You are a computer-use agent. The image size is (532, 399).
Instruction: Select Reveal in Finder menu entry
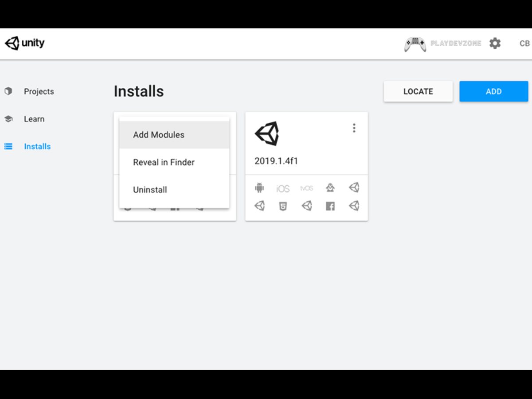pyautogui.click(x=174, y=162)
